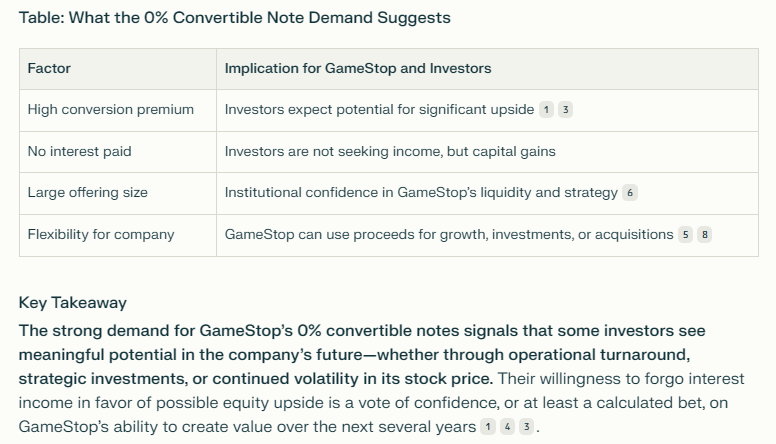Select the Flexibility for company cell

coord(118,235)
